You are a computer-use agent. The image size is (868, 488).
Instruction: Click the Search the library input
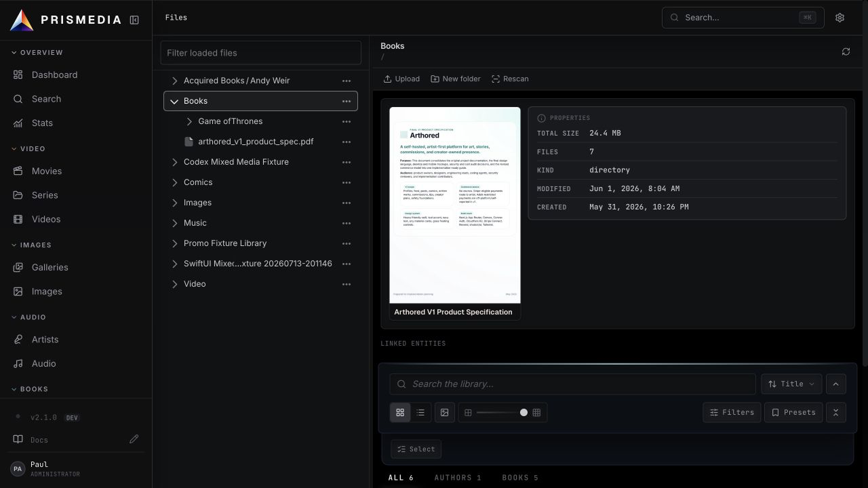(x=572, y=384)
